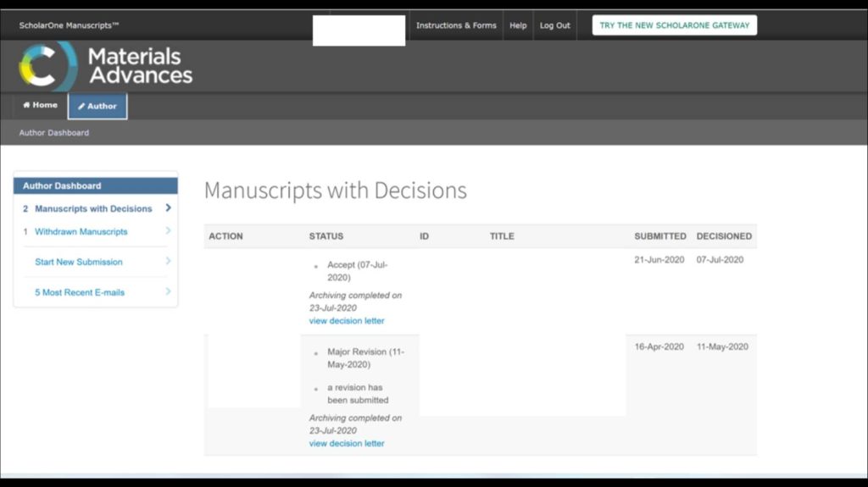The image size is (868, 487).
Task: Click chevron next to 5 Most Recent E-mails
Action: pyautogui.click(x=169, y=291)
